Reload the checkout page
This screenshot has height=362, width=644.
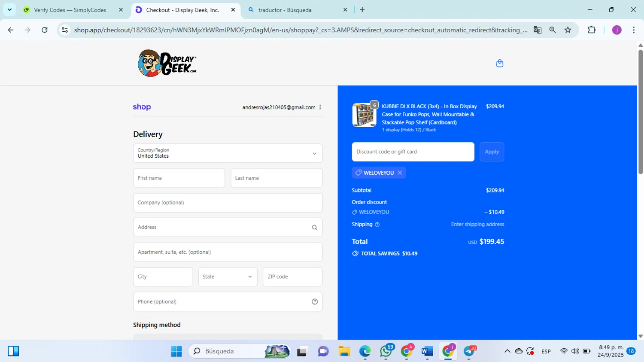click(45, 30)
